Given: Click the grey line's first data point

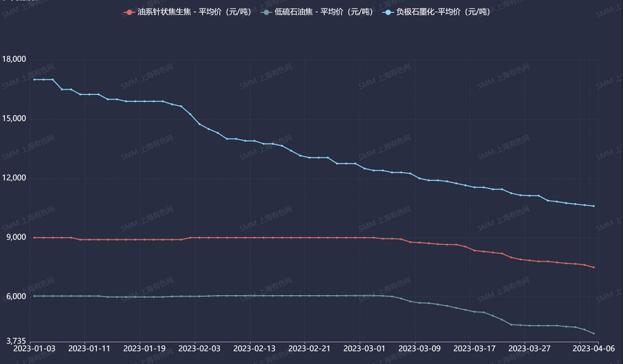Looking at the screenshot, I should [34, 296].
